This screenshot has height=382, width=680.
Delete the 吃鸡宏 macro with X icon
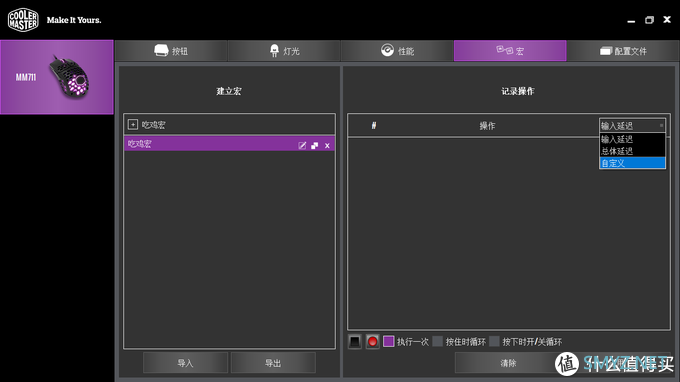(x=327, y=146)
